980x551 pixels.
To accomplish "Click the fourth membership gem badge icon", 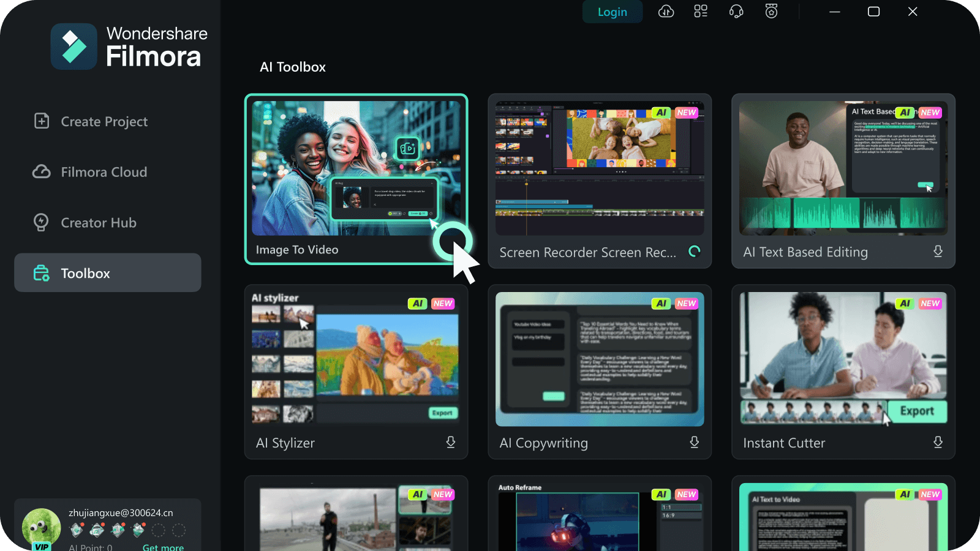I will pos(139,530).
